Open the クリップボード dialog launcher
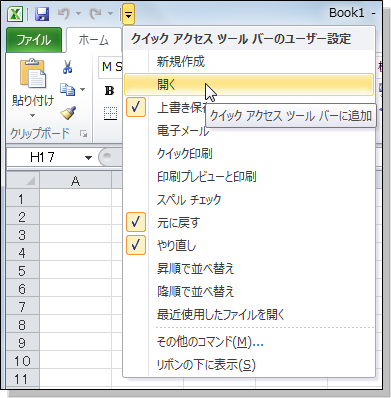Screen dimensions: 391x398 click(x=83, y=134)
